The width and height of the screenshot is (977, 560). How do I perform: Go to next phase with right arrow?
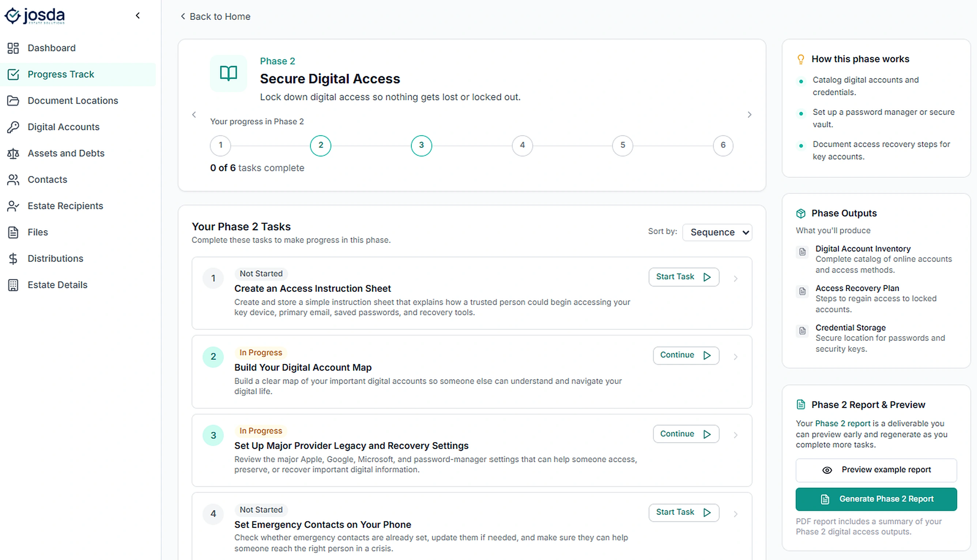749,115
